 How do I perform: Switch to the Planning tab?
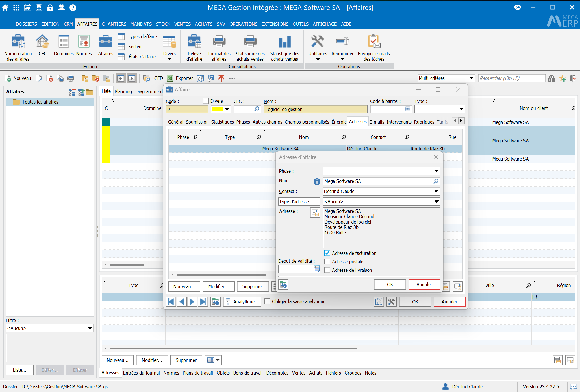[123, 91]
